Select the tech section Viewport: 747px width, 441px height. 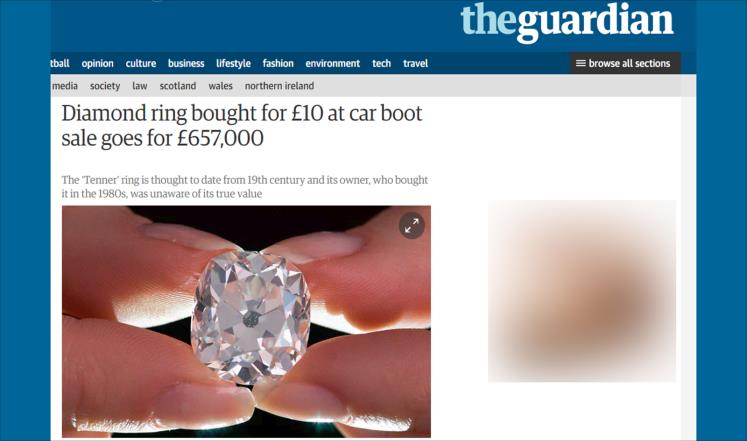click(x=381, y=63)
